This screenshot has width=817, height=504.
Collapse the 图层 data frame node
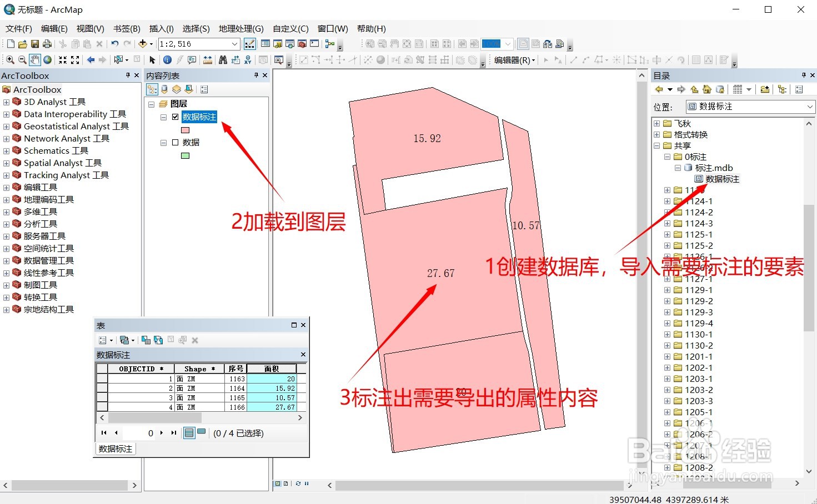coord(152,104)
